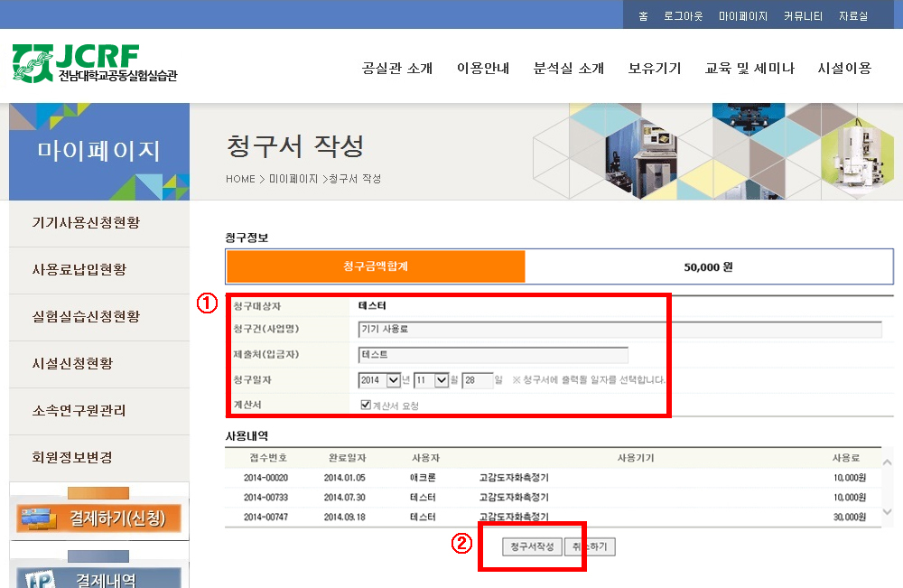Click the 로그아웃 link in the top bar
The image size is (903, 588).
(x=683, y=16)
